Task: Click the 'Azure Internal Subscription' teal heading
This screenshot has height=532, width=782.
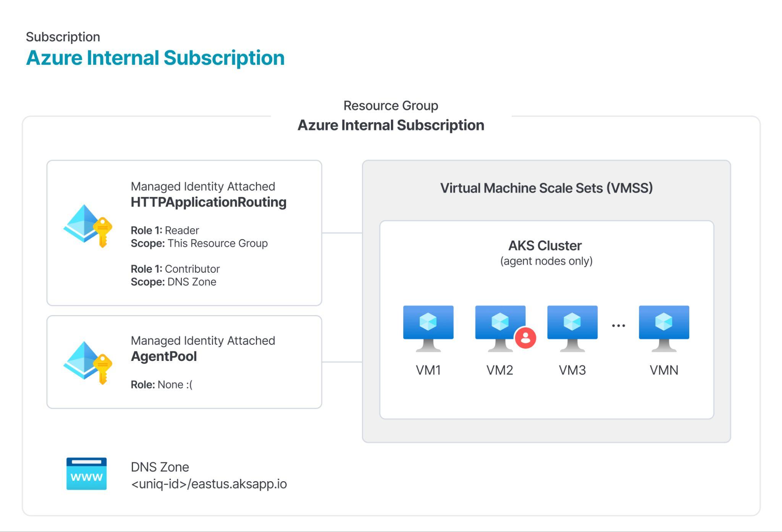Action: [x=155, y=58]
